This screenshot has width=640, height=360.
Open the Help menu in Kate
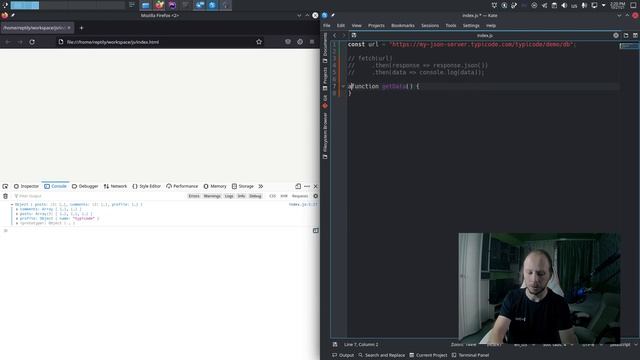pyautogui.click(x=491, y=25)
